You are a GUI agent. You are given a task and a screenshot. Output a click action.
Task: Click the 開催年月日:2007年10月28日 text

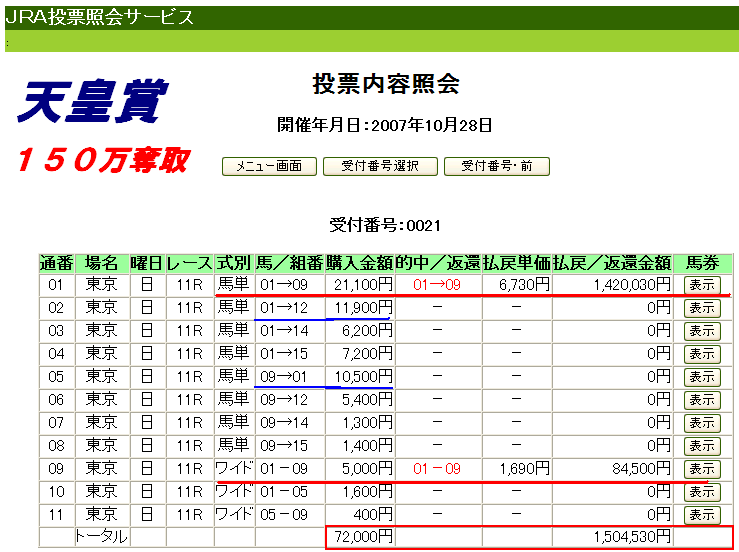(385, 125)
